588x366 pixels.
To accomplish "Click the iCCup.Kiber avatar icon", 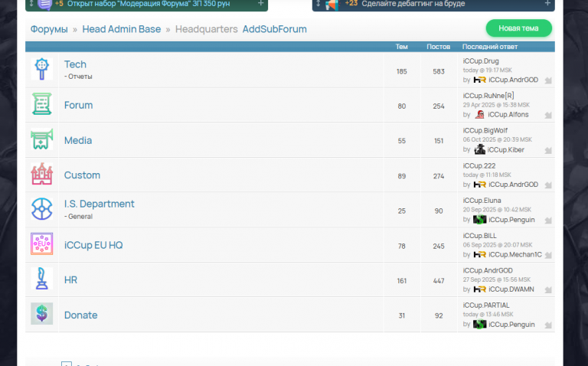I will (x=479, y=149).
